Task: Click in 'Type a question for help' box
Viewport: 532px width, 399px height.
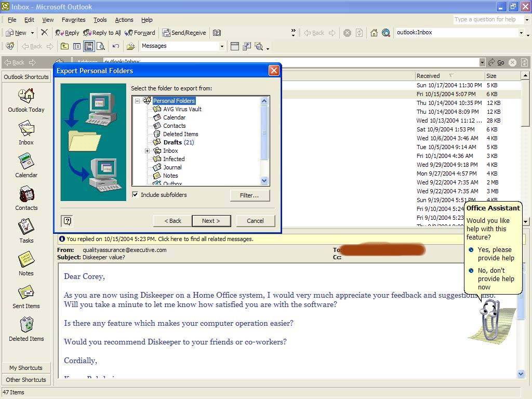Action: [488, 20]
